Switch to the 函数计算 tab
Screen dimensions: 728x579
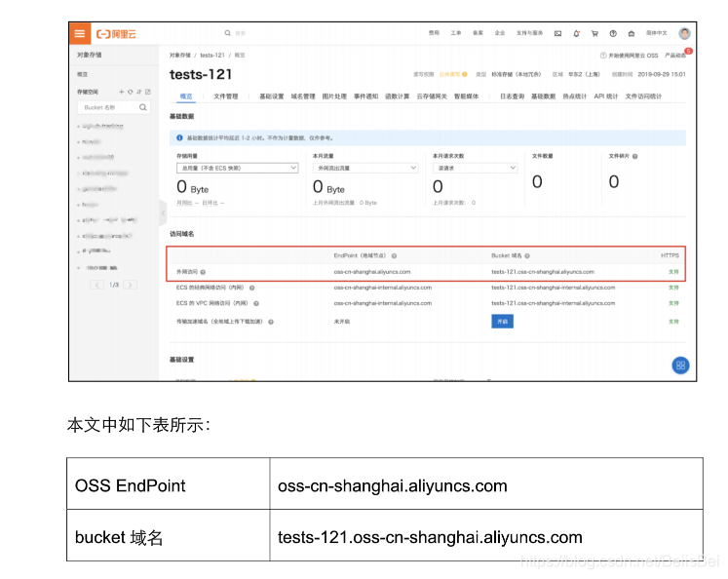click(397, 96)
